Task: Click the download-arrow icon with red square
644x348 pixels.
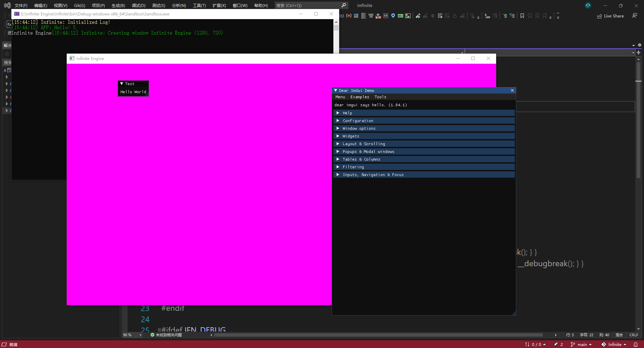Action: (x=378, y=16)
